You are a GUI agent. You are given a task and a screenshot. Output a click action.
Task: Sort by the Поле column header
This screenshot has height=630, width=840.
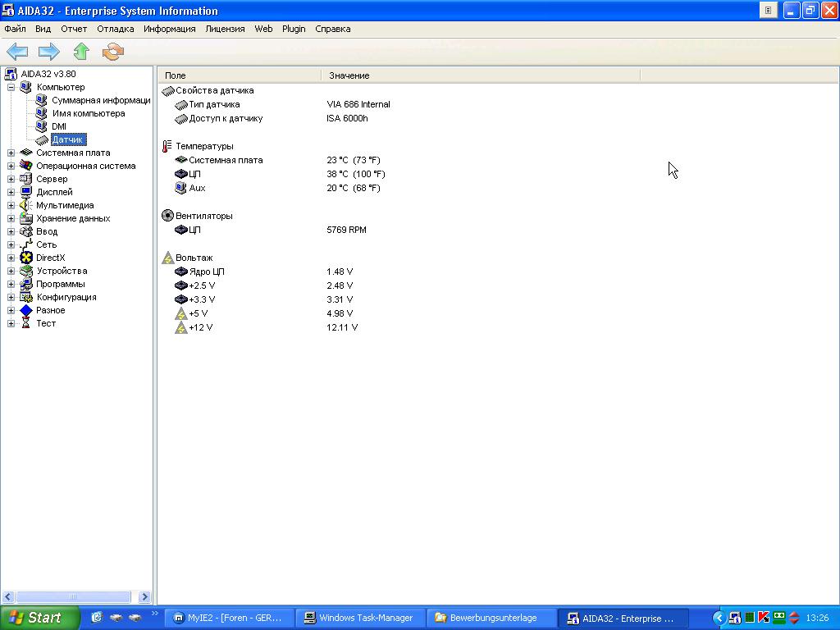(x=239, y=75)
